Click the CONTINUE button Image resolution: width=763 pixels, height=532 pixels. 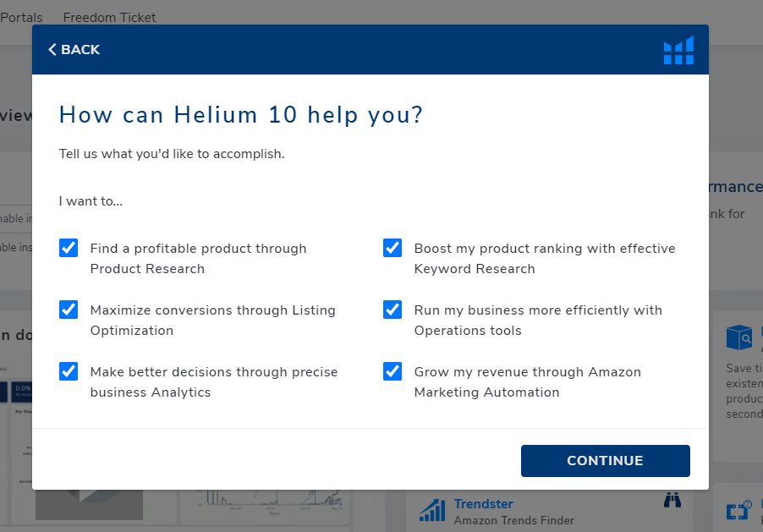(x=606, y=460)
